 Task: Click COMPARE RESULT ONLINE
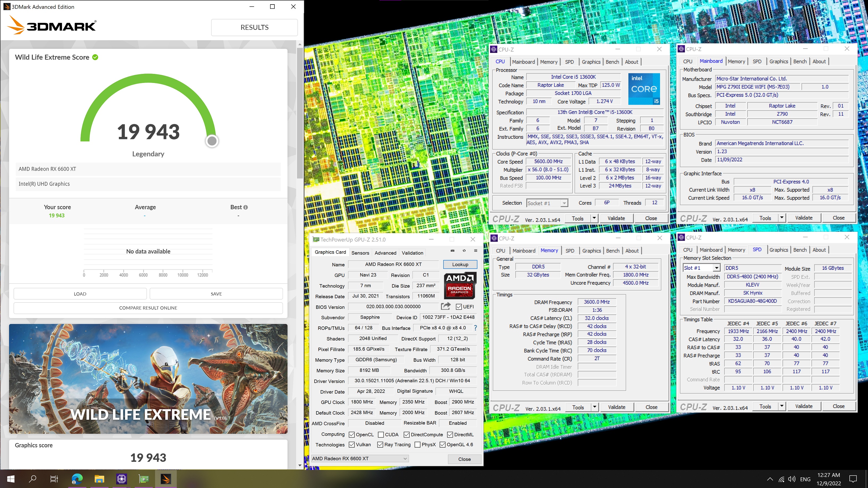pos(148,308)
